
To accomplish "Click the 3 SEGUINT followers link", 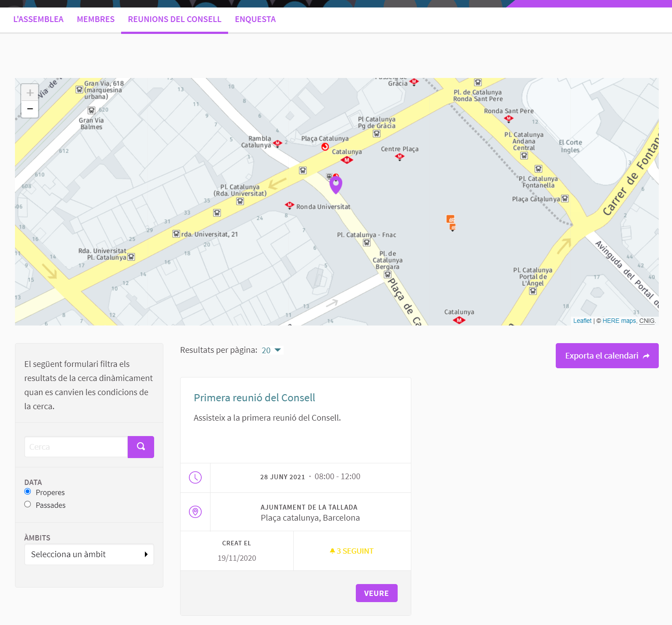I will coord(352,551).
